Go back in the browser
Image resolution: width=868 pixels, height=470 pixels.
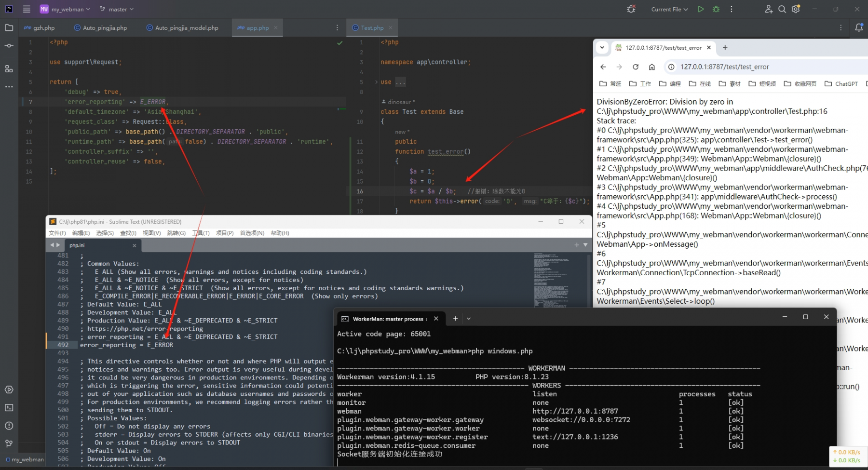point(603,67)
